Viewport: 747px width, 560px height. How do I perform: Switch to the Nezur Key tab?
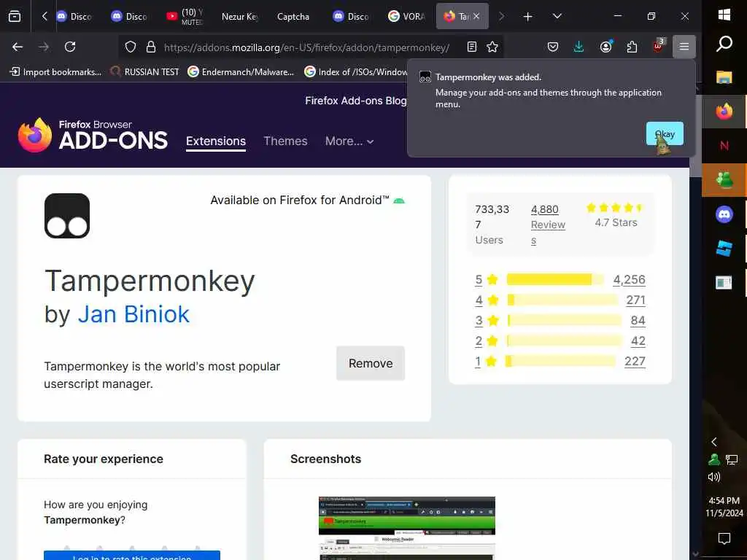tap(239, 17)
